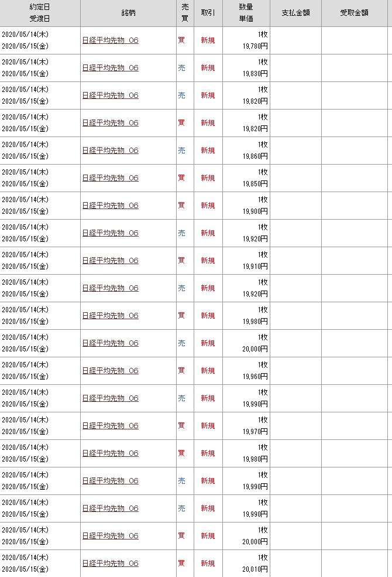
Task: Select the 数量 単価 column header
Action: click(246, 13)
